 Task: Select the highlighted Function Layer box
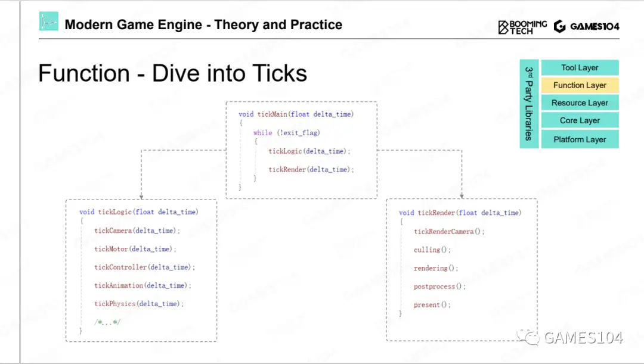[580, 85]
